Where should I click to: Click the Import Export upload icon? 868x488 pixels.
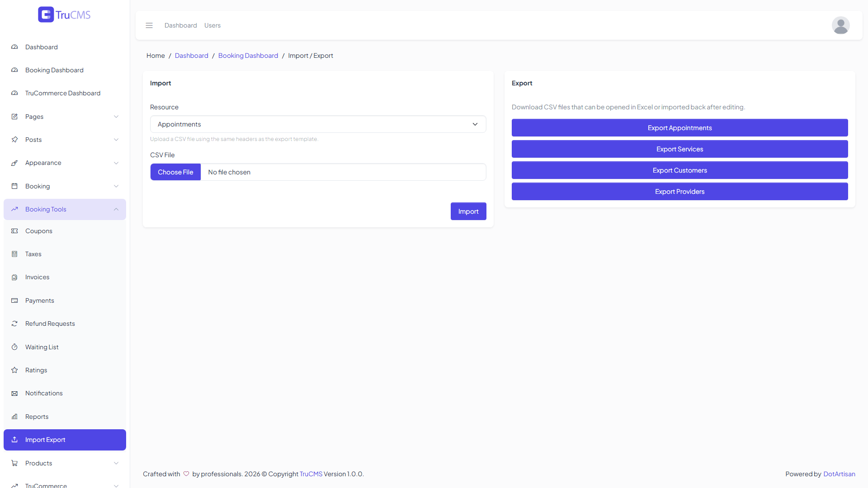pos(14,440)
